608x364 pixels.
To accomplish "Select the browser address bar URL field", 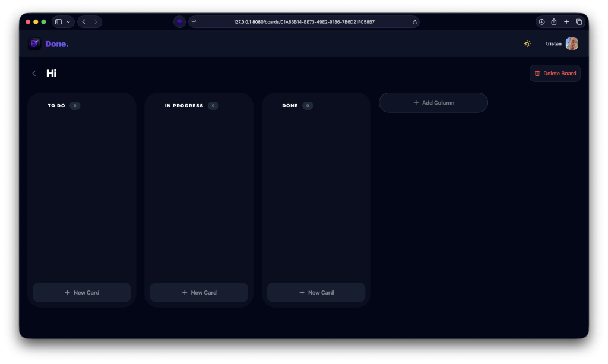I will 304,21.
